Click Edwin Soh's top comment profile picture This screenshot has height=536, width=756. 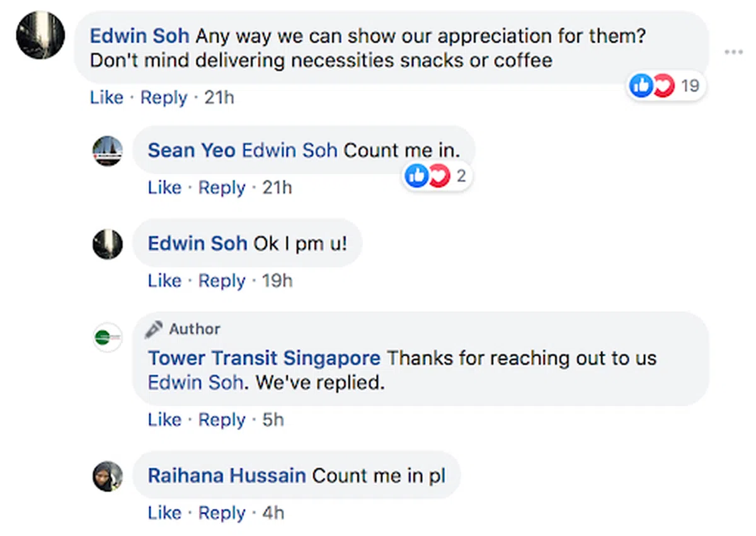coord(40,35)
